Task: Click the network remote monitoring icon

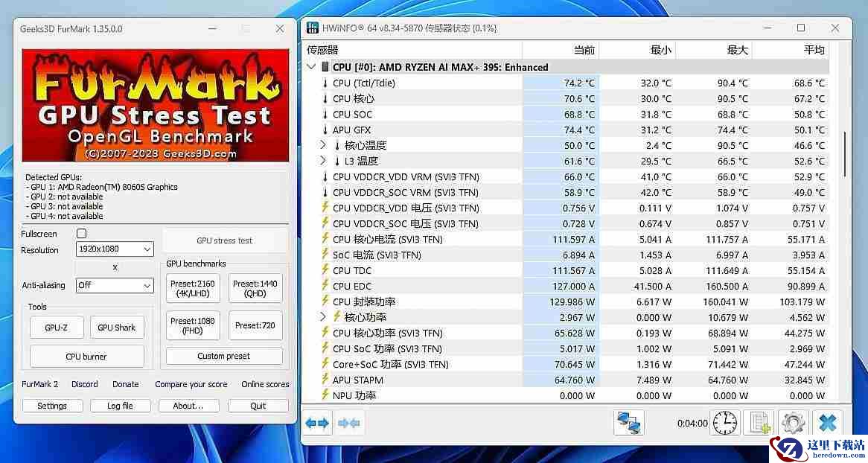Action: [629, 423]
